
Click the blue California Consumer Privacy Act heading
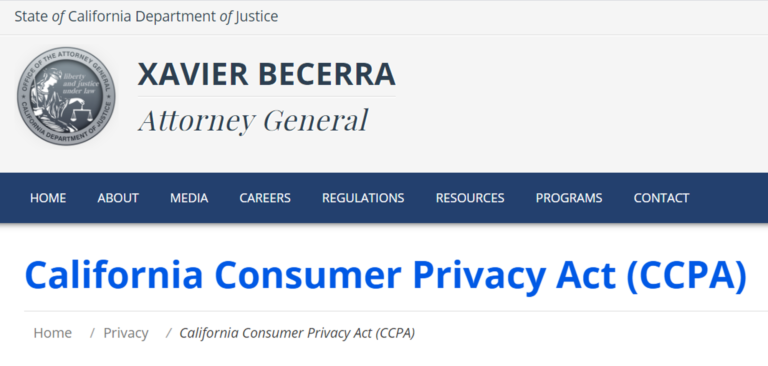tap(386, 274)
